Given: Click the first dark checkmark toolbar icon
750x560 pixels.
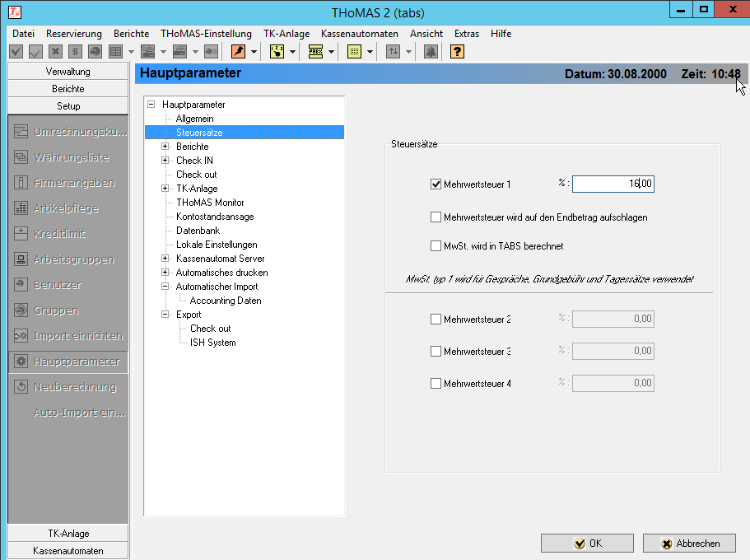Looking at the screenshot, I should pyautogui.click(x=16, y=51).
